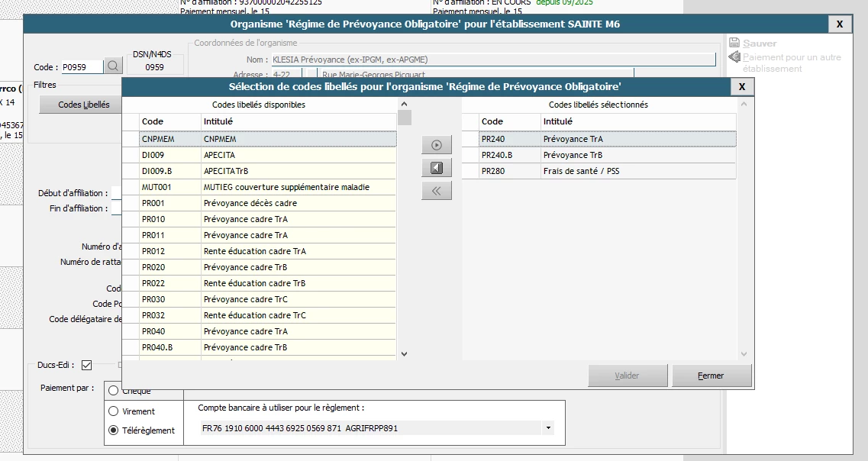Click Sauver in the right panel
Viewport: 868px width, 461px height.
tap(760, 44)
